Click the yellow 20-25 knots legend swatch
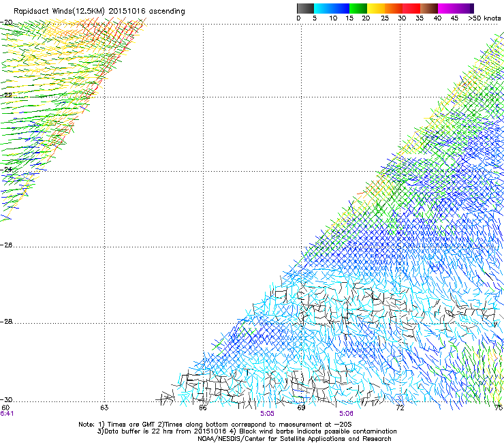504x443 pixels. (x=376, y=8)
